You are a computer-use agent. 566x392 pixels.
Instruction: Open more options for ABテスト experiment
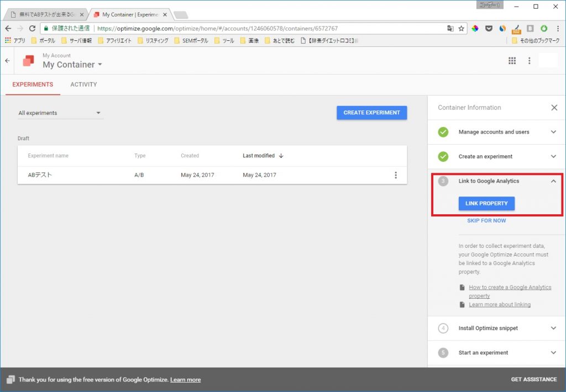pyautogui.click(x=396, y=175)
